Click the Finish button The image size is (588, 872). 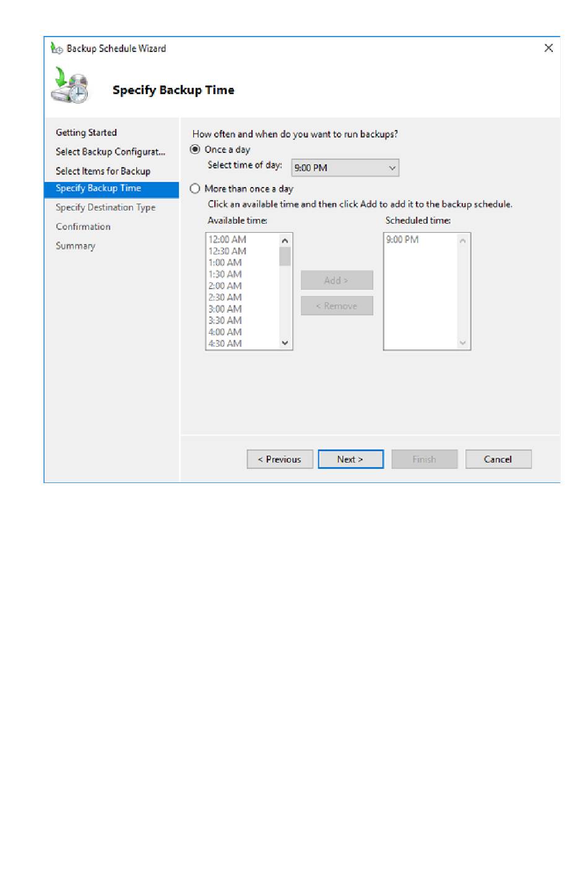point(425,459)
